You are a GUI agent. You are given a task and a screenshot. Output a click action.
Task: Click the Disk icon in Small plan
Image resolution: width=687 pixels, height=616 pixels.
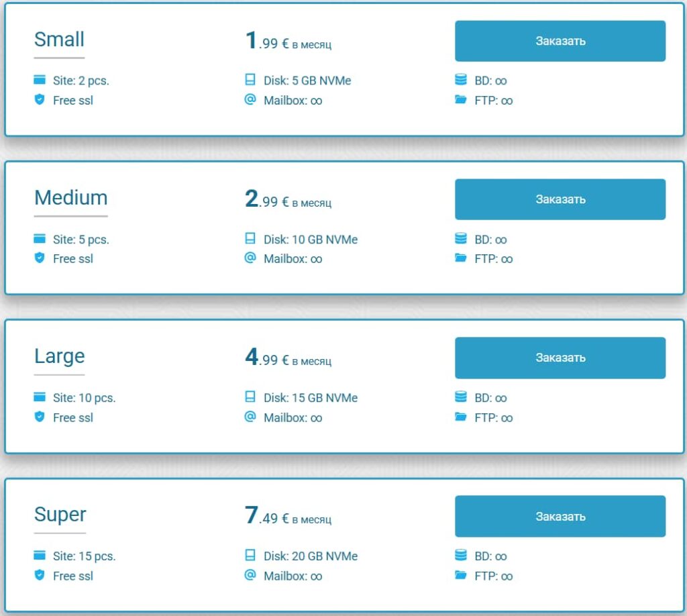pyautogui.click(x=250, y=81)
